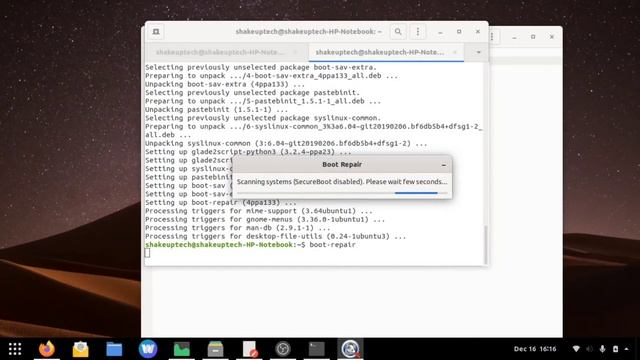Screen dimensions: 640x360
Task: Close the front terminal window
Action: [x=478, y=31]
